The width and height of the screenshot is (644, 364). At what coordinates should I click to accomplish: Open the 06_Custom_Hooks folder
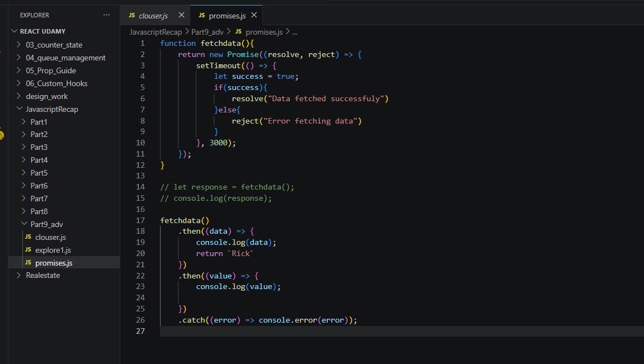pyautogui.click(x=57, y=83)
